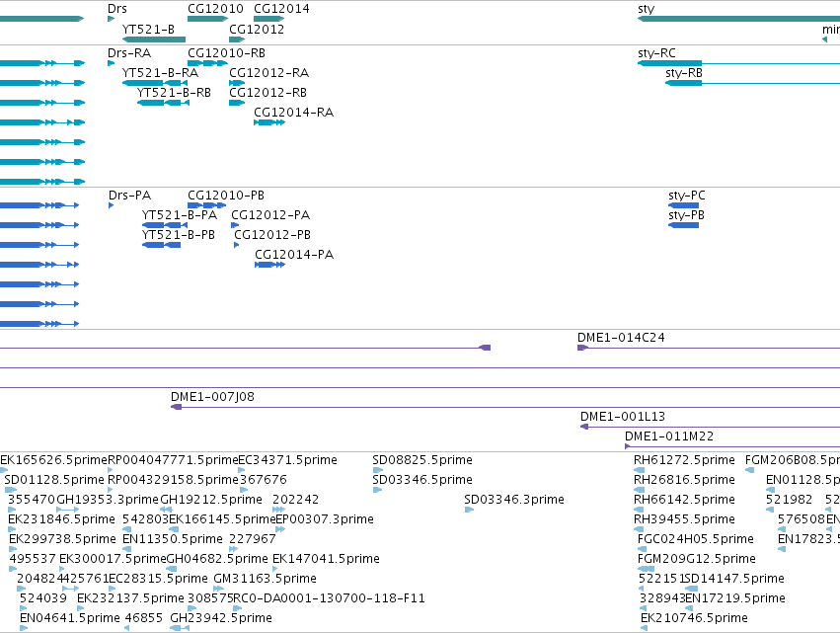Select the SD08825.5prime EST label
840x633 pixels.
coord(422,460)
